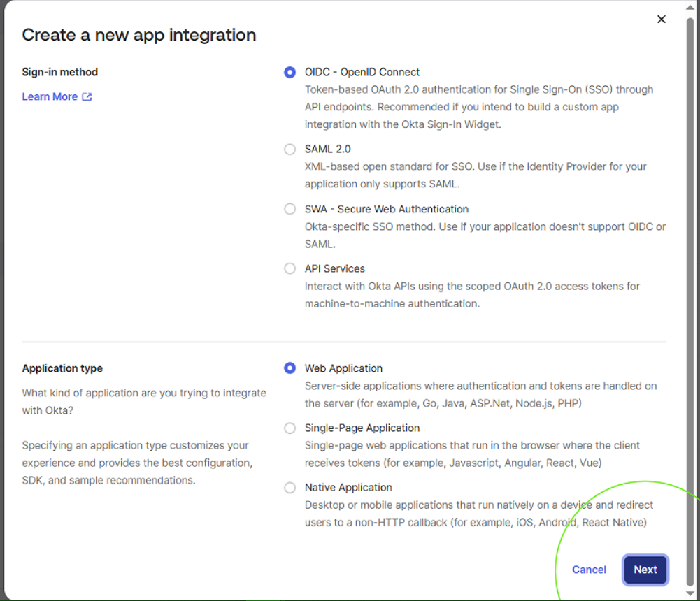Click the scrollbar down arrow
Screen dimensions: 700x601
point(690,593)
